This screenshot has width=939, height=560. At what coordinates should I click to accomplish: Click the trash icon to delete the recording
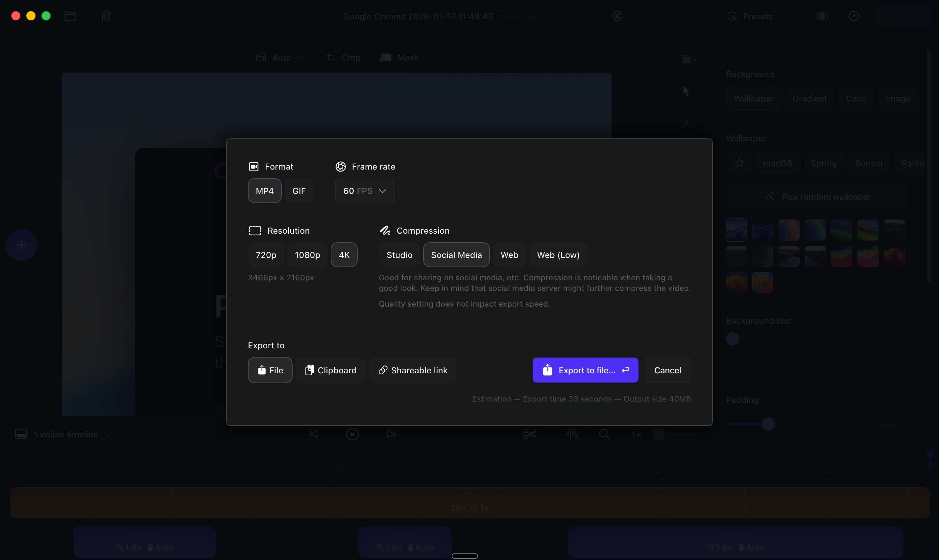point(105,16)
